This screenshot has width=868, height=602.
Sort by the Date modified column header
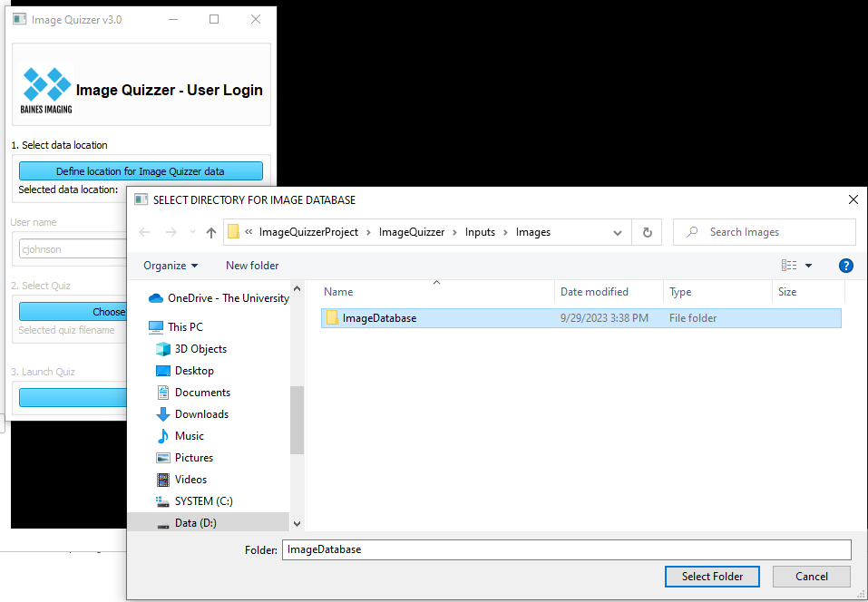(x=594, y=292)
